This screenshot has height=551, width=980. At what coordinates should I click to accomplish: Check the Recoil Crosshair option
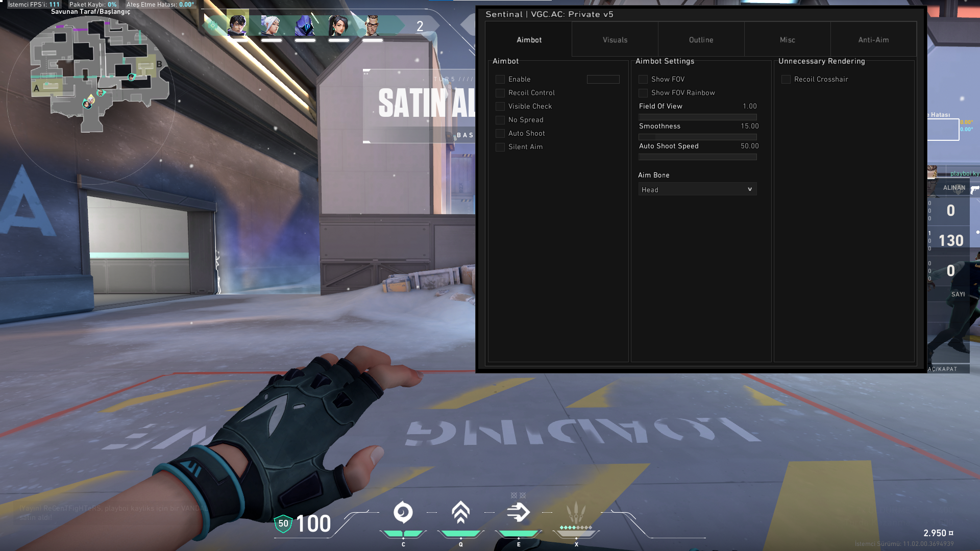click(x=786, y=80)
